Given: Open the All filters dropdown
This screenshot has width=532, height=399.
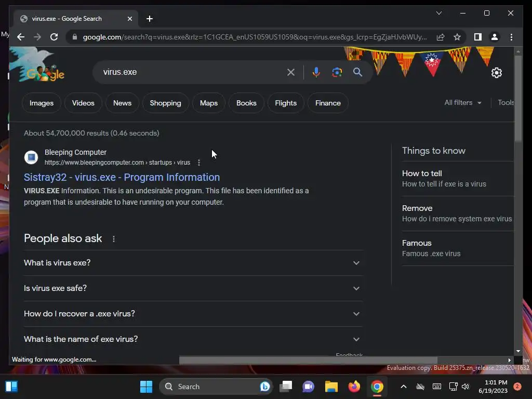Looking at the screenshot, I should pos(463,102).
